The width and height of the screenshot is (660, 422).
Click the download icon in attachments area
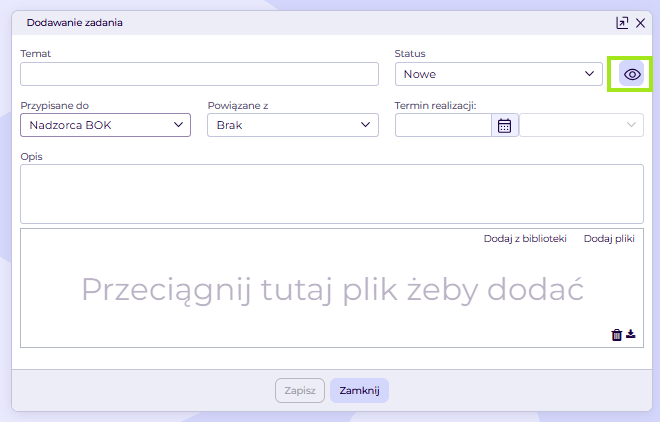coord(631,334)
